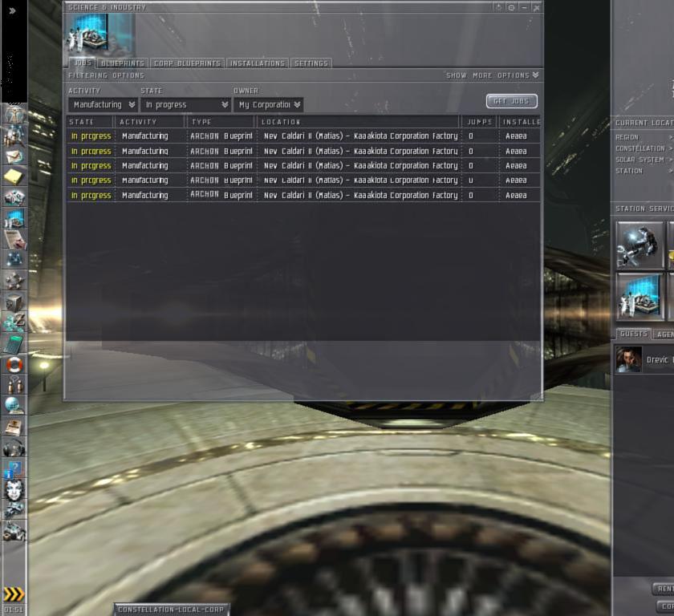Screen dimensions: 674x616
Task: Open the Owner My Corporation dropdown
Action: click(269, 104)
